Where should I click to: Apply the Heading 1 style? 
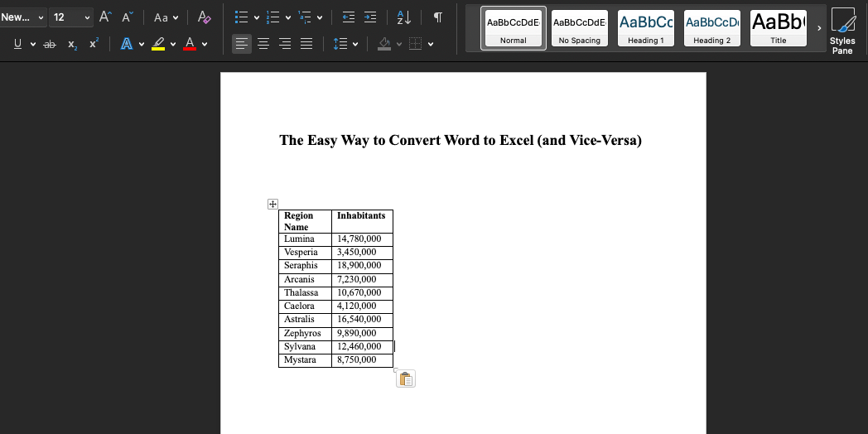pos(646,28)
